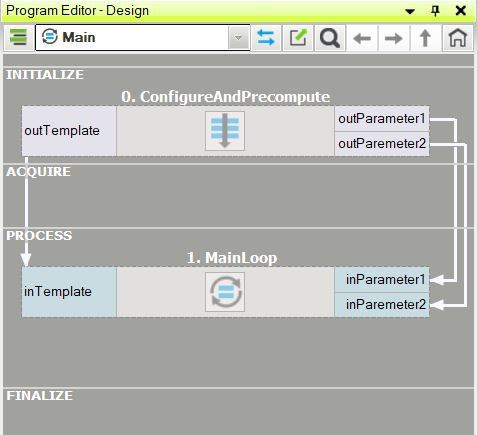Select the MainLoop loop icon
The height and width of the screenshot is (435, 478).
click(x=225, y=292)
